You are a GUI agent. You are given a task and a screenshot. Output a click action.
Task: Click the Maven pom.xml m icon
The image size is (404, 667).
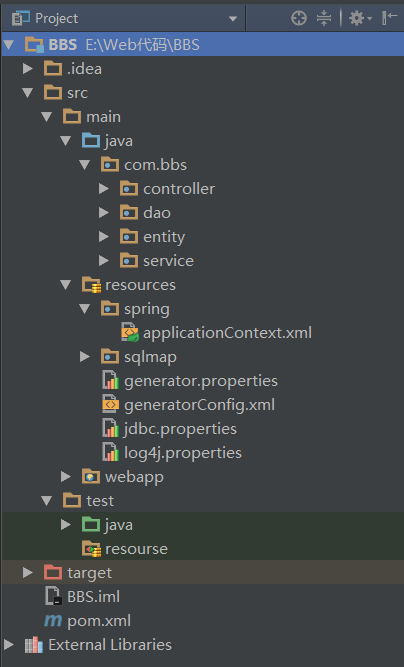coord(53,621)
